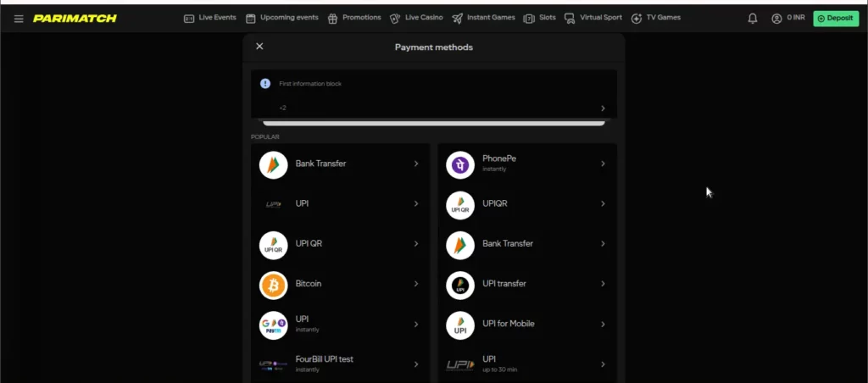The height and width of the screenshot is (383, 868).
Task: Go to Upcoming events
Action: click(x=281, y=18)
